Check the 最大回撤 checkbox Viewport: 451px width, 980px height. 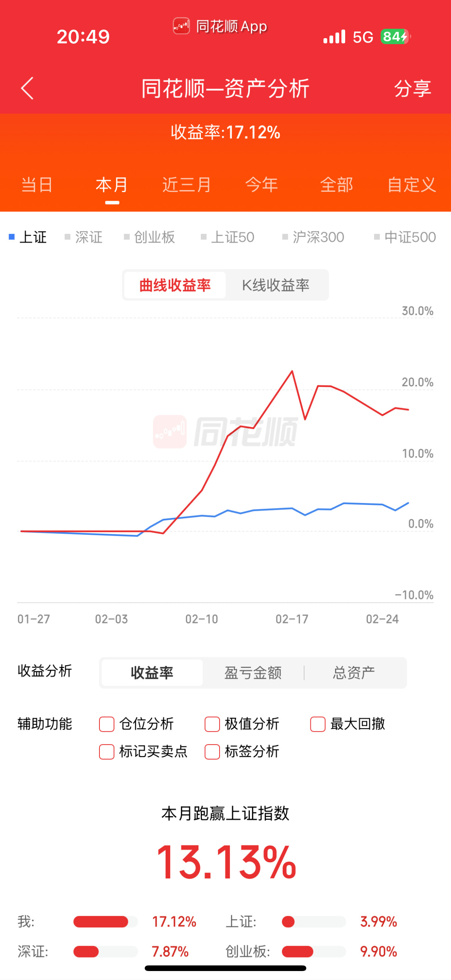318,724
